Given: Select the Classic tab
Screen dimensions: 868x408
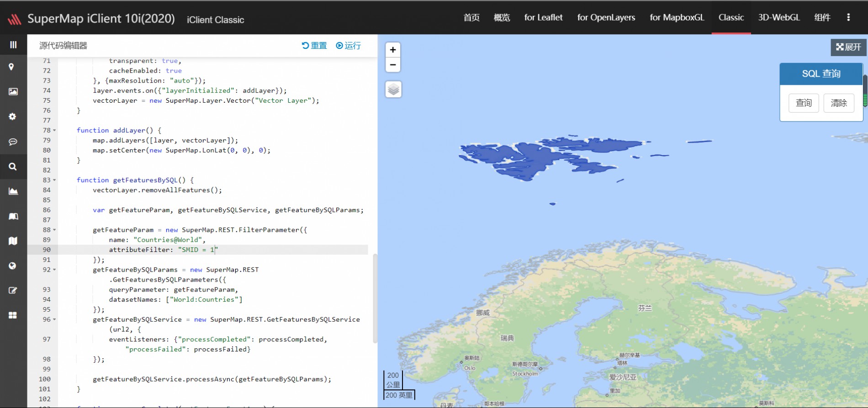Looking at the screenshot, I should pos(731,17).
